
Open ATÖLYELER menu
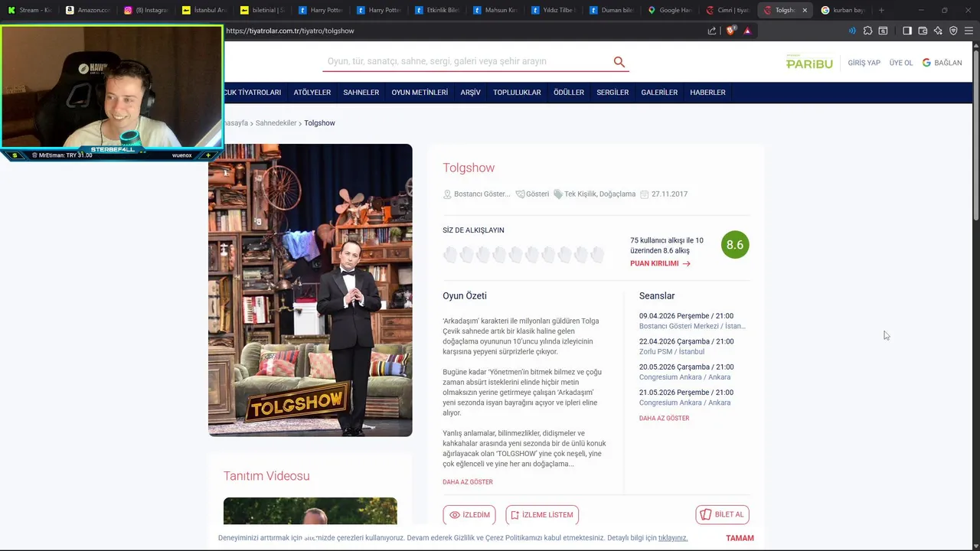point(312,93)
